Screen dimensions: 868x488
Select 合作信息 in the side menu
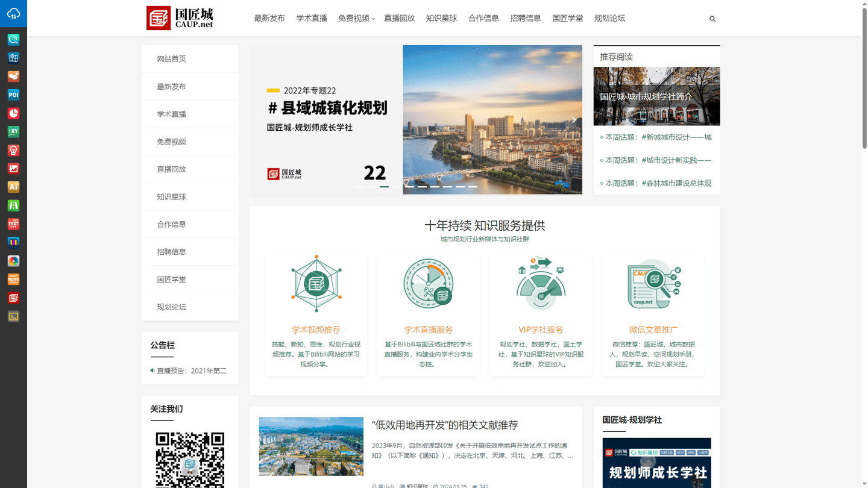coord(190,224)
